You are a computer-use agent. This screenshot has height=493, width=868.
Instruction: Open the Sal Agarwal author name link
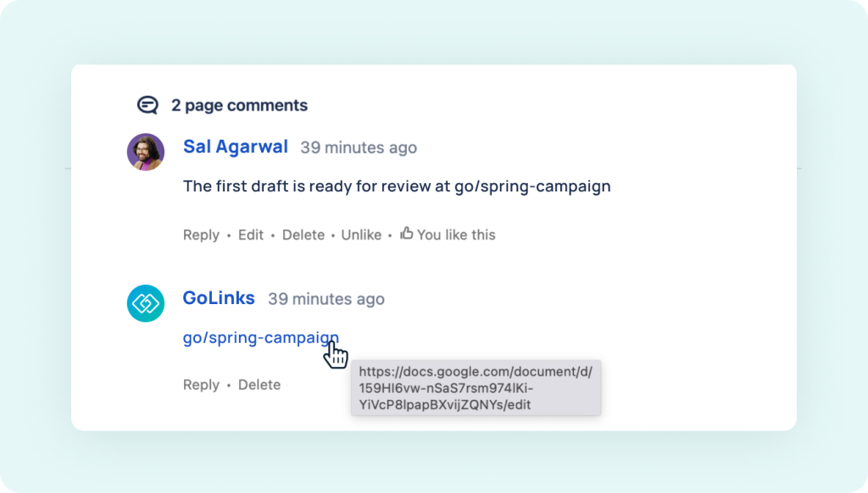(236, 147)
